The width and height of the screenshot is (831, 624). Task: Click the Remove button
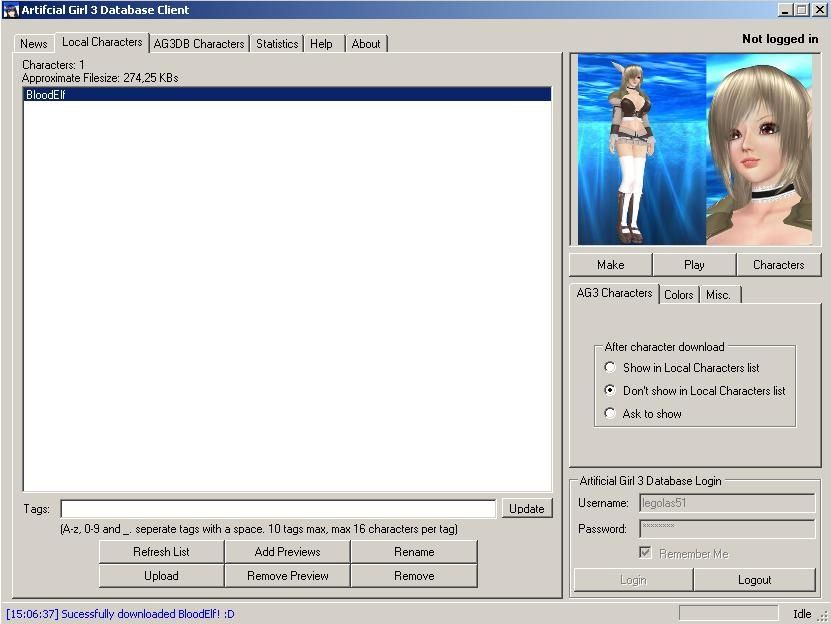[414, 576]
